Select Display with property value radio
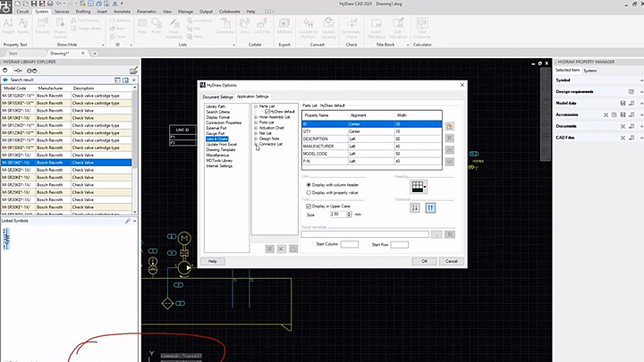The width and height of the screenshot is (644, 362). (309, 192)
